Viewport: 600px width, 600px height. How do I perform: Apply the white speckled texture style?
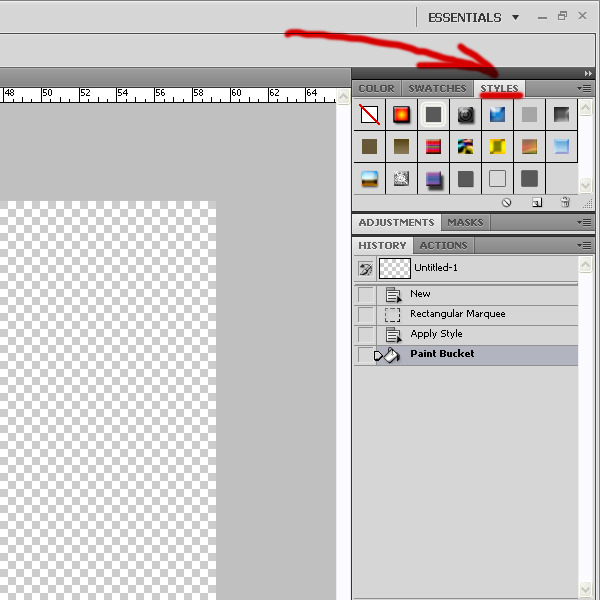(x=401, y=179)
